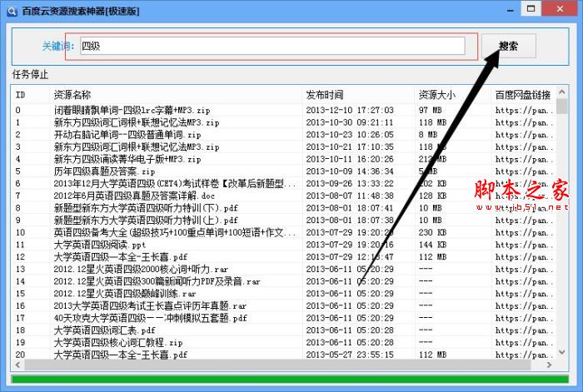
Task: Sort by the 资源大小 column header
Action: tap(453, 95)
